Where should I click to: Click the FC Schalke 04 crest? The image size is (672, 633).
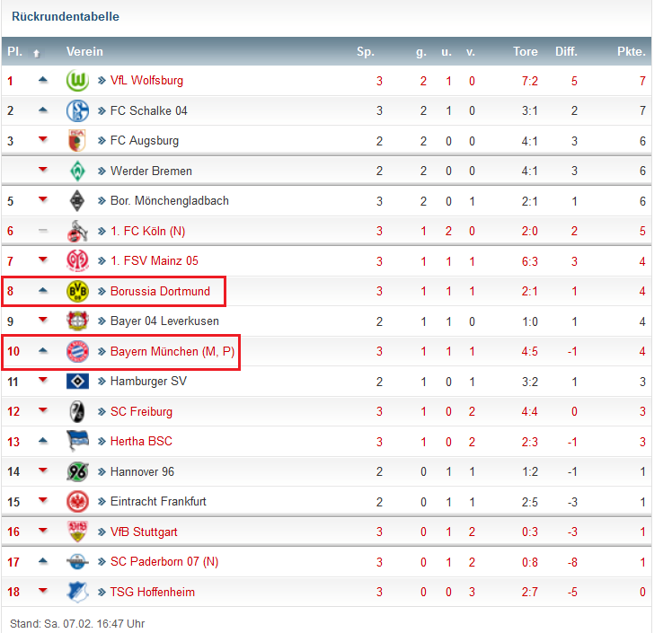[x=77, y=110]
